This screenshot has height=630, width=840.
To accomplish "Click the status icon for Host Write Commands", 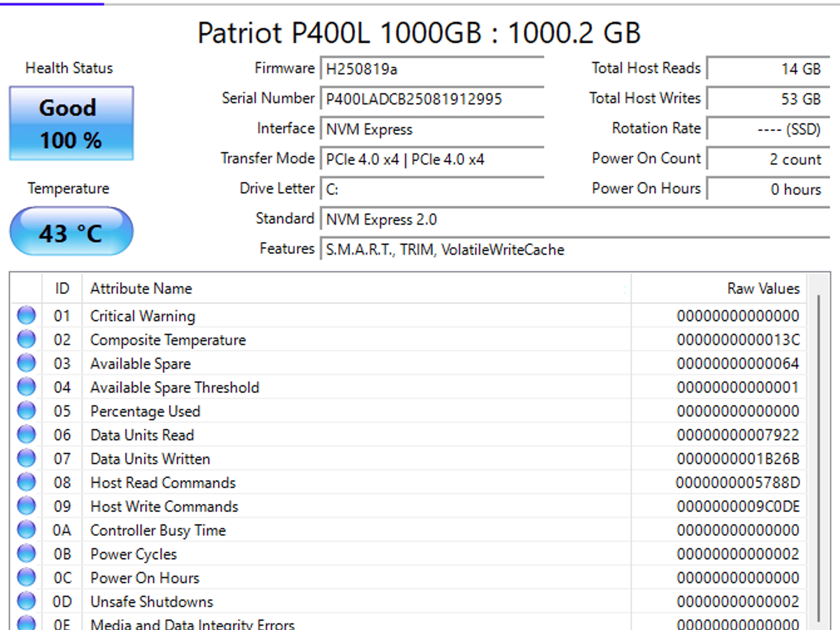I will [x=27, y=506].
